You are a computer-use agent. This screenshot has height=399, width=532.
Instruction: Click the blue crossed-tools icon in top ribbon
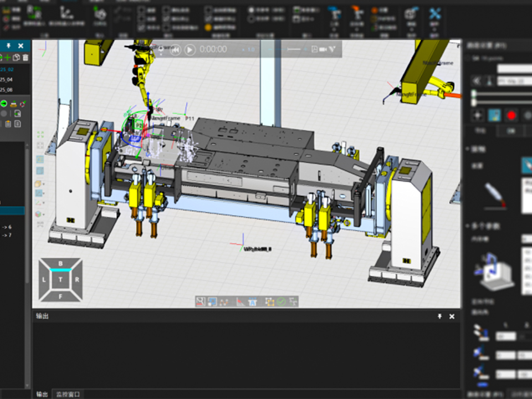point(434,14)
